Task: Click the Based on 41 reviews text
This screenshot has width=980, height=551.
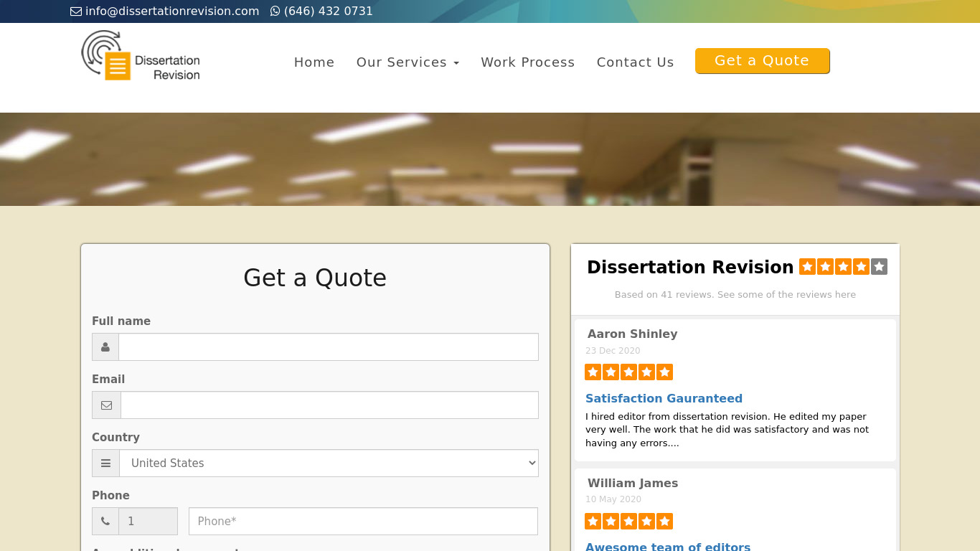Action: [x=735, y=295]
